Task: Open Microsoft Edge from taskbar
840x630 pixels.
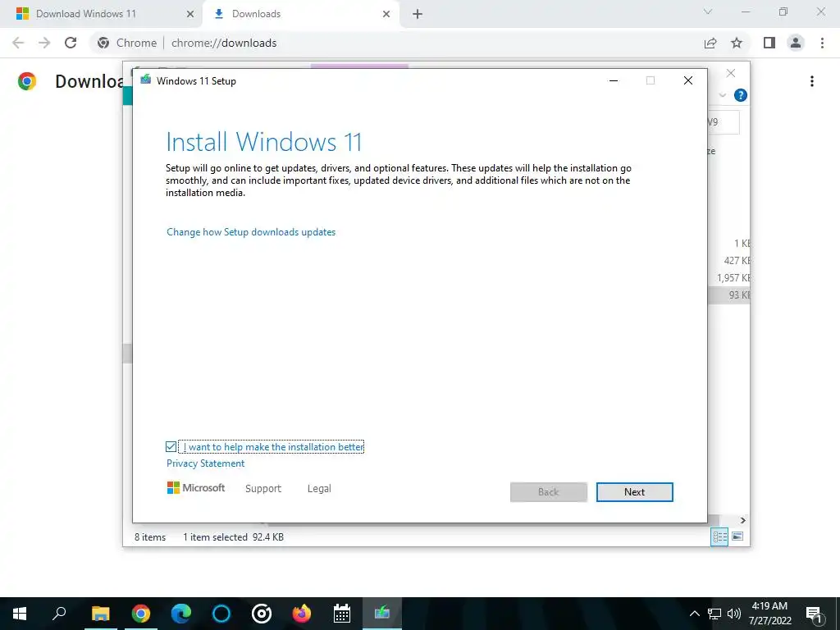Action: click(x=181, y=614)
